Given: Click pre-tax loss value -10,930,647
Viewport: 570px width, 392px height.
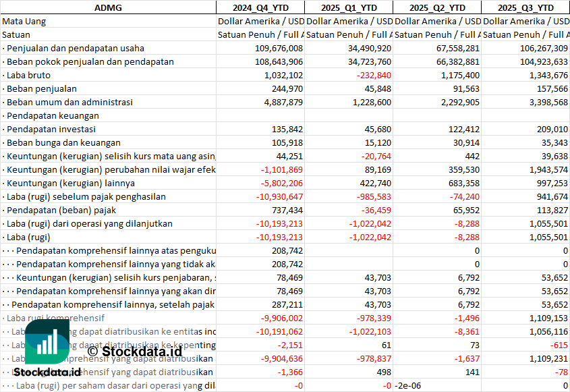Looking at the screenshot, I should (279, 196).
